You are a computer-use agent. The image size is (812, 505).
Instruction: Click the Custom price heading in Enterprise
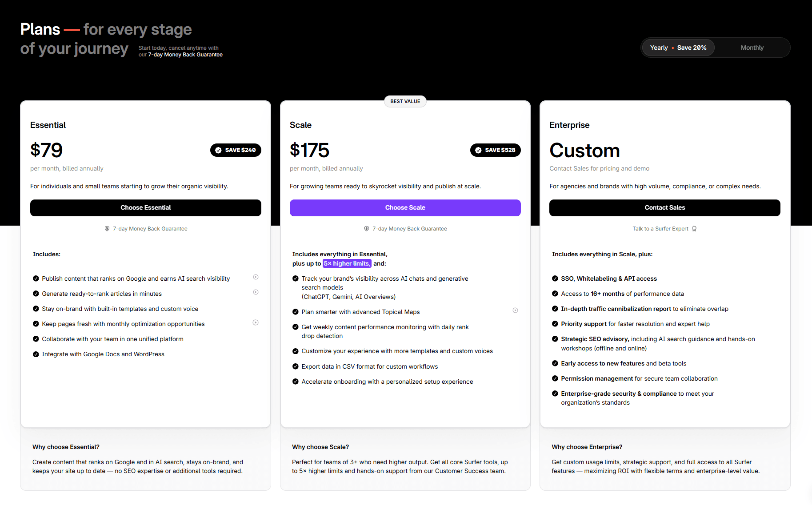584,151
